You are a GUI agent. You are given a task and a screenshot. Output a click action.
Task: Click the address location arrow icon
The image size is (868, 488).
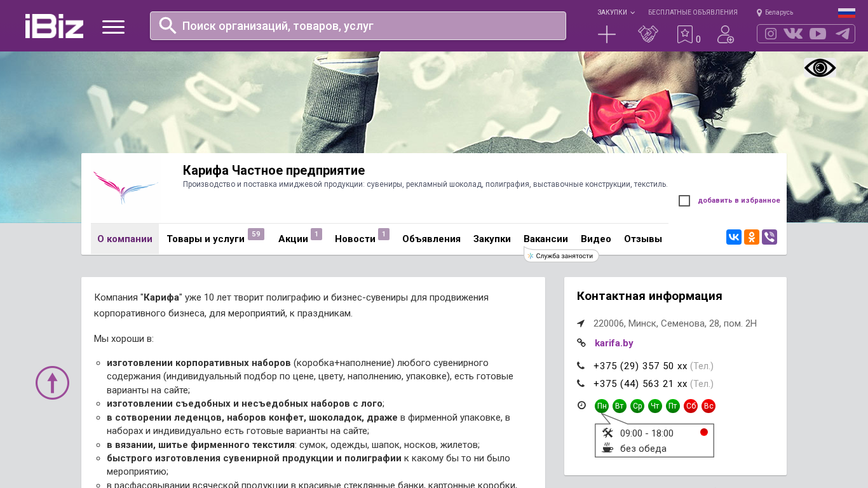coord(581,323)
